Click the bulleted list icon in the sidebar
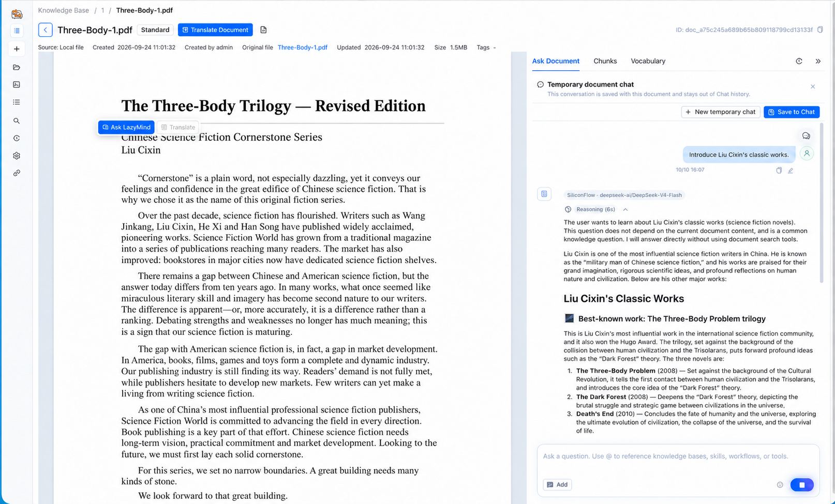 click(x=17, y=102)
